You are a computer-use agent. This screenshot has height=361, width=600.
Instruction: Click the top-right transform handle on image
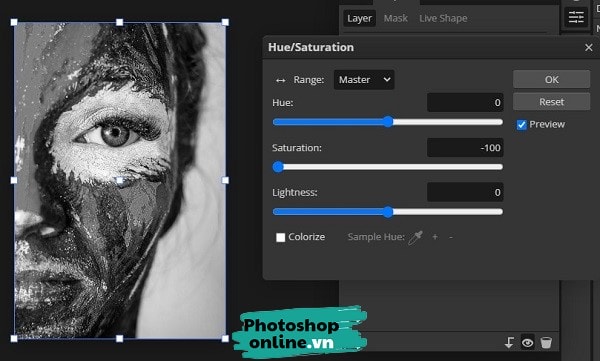225,22
